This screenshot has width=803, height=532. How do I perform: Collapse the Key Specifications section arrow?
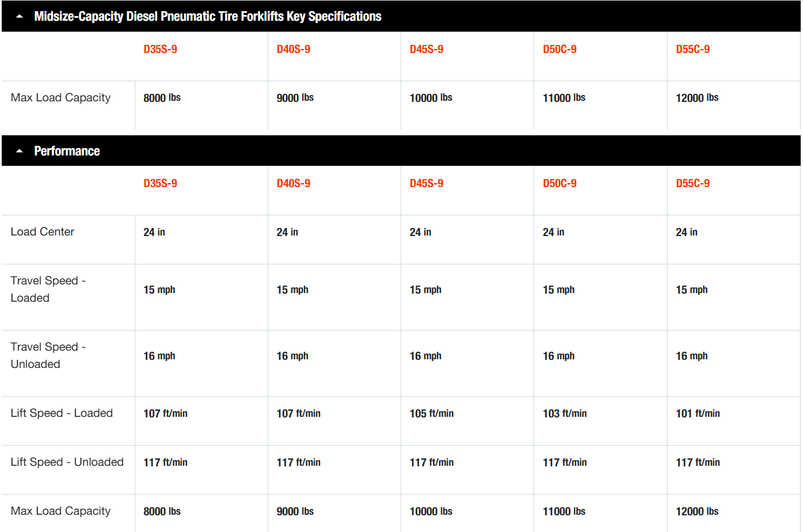coord(20,17)
